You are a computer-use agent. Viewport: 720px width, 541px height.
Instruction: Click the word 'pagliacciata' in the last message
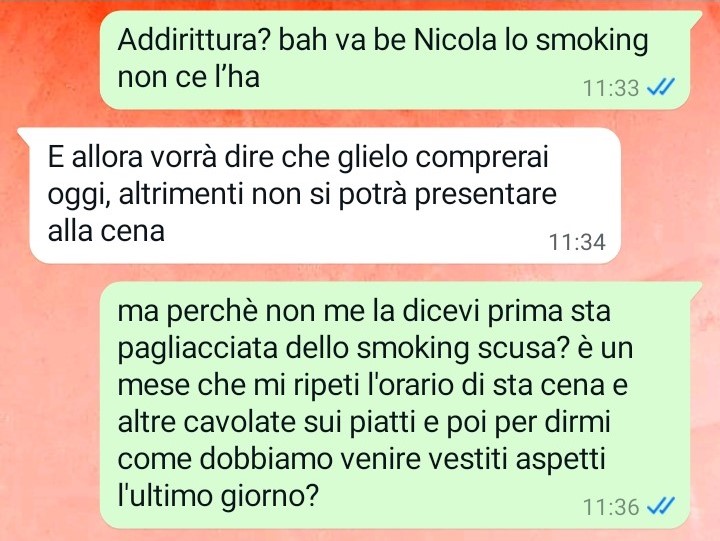[198, 350]
